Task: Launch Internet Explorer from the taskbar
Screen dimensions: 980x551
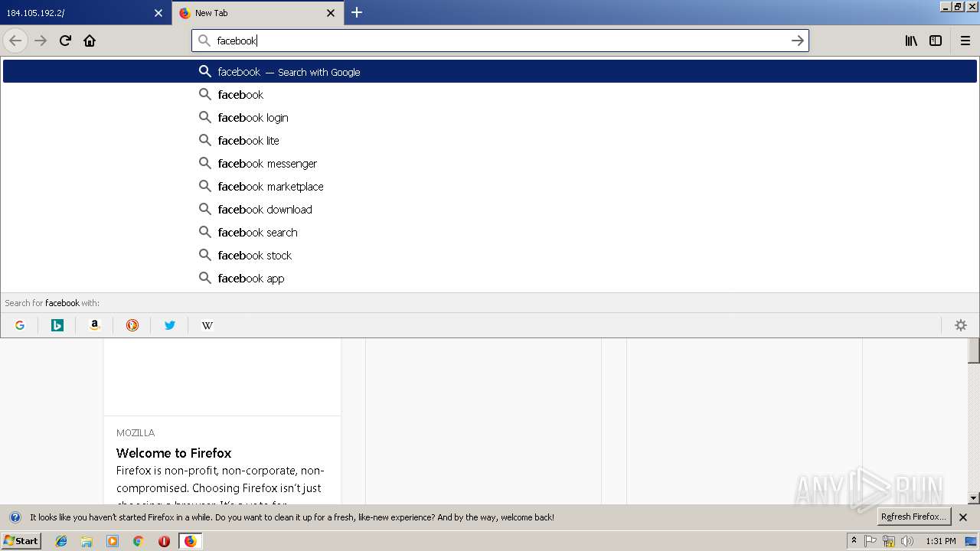Action: (61, 541)
